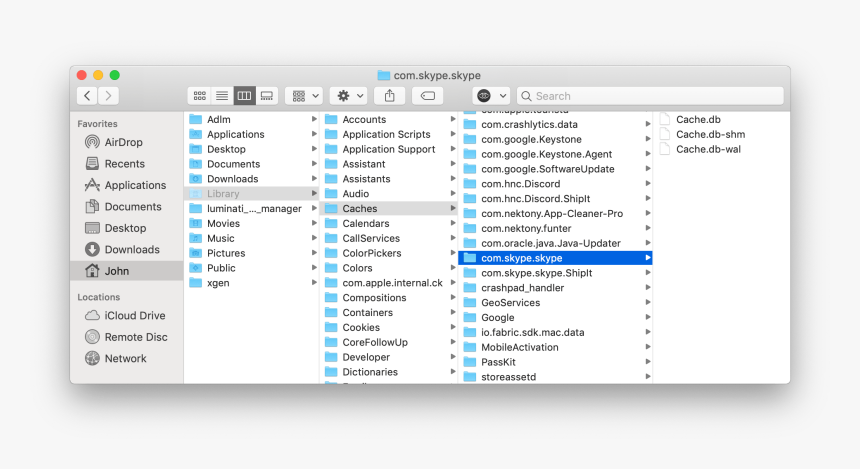860x469 pixels.
Task: Expand arrow next to Desktop folder in column
Action: point(314,149)
